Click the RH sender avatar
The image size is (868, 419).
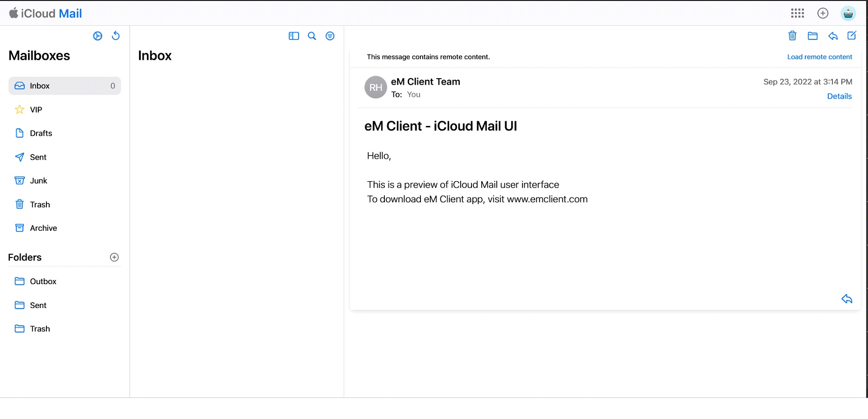click(x=375, y=87)
